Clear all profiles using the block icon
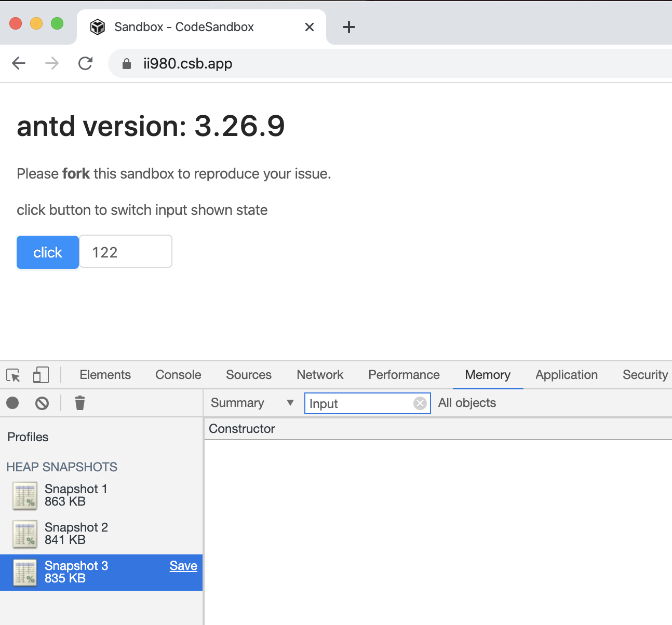This screenshot has width=672, height=625. [x=42, y=403]
